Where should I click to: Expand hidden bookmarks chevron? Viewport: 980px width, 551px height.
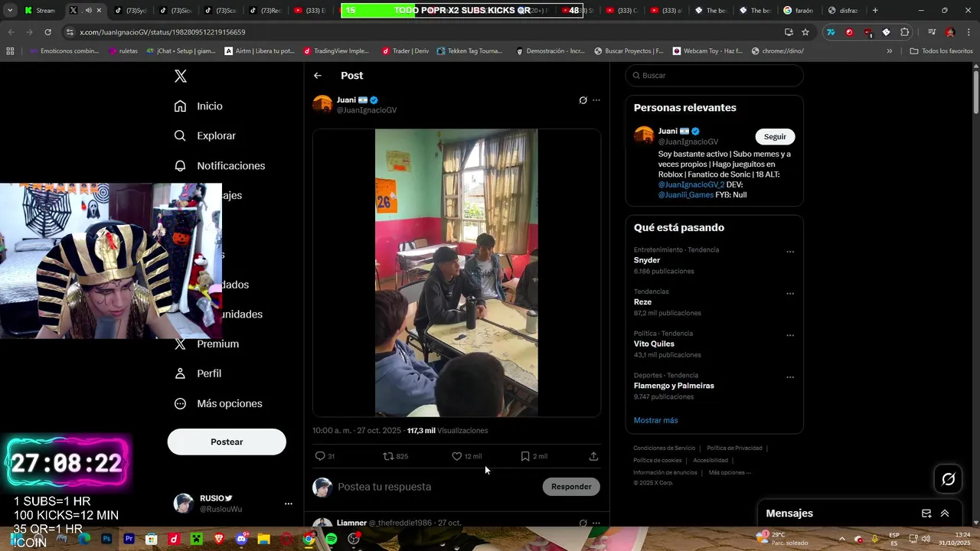pos(890,51)
